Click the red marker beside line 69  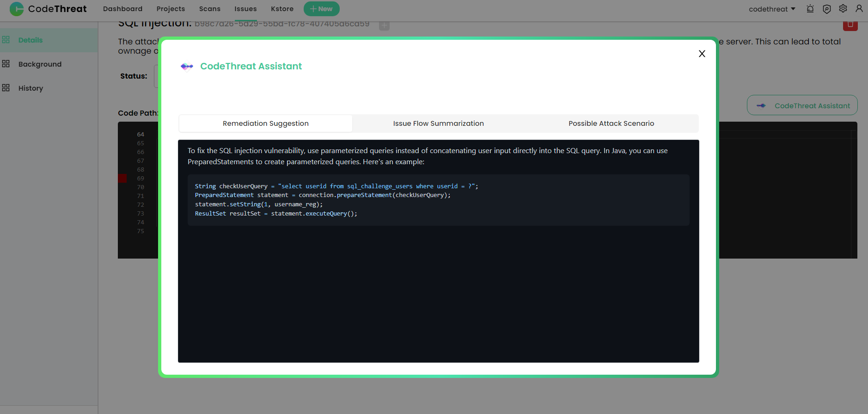[122, 179]
